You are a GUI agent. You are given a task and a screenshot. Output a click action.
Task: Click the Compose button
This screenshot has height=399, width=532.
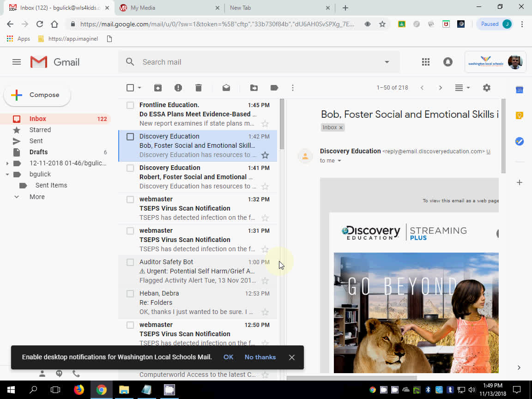pos(36,95)
